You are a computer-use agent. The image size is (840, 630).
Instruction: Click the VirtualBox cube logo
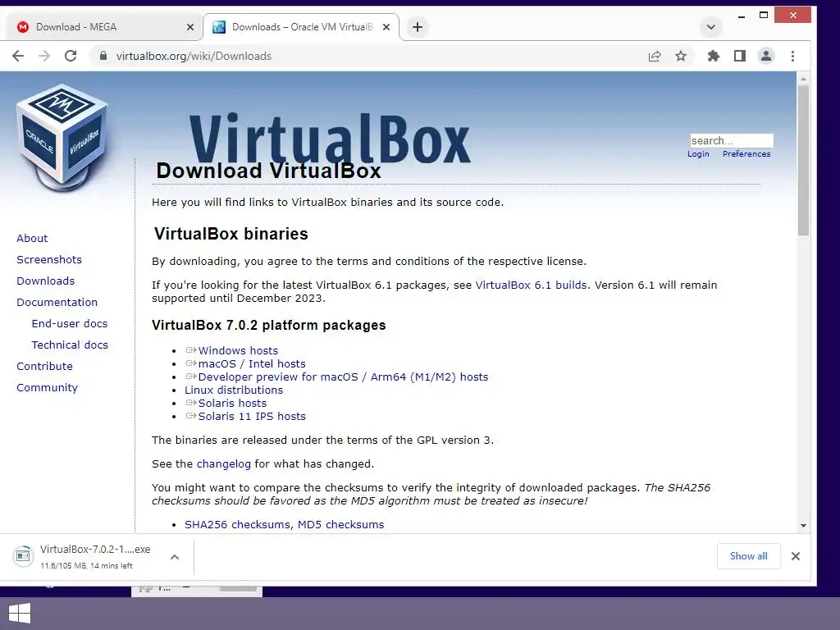[63, 138]
